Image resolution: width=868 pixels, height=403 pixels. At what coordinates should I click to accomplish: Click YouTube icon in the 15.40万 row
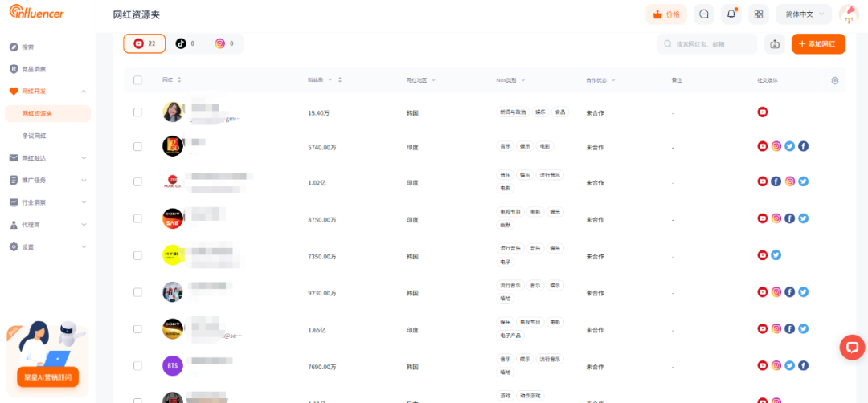[x=762, y=112]
